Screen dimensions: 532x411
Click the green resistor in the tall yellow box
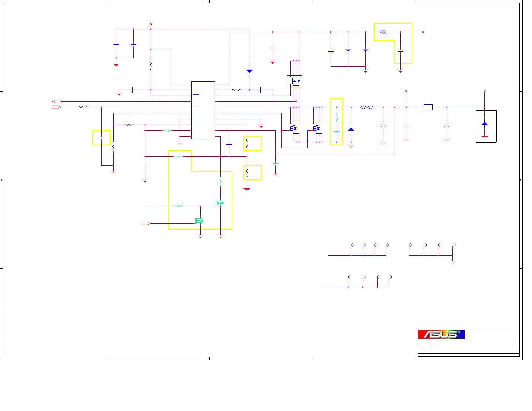[x=336, y=117]
